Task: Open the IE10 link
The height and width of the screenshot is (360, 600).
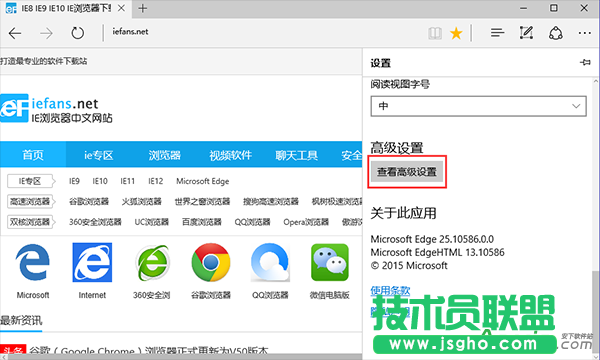Action: (x=100, y=181)
